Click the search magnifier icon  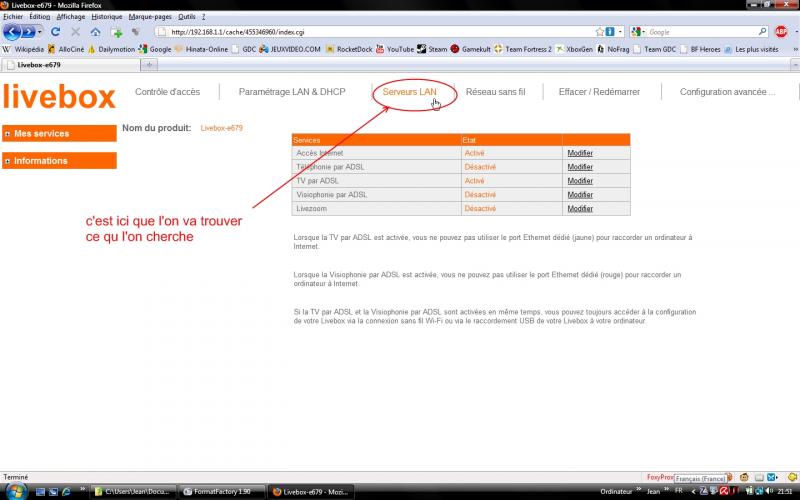click(762, 32)
